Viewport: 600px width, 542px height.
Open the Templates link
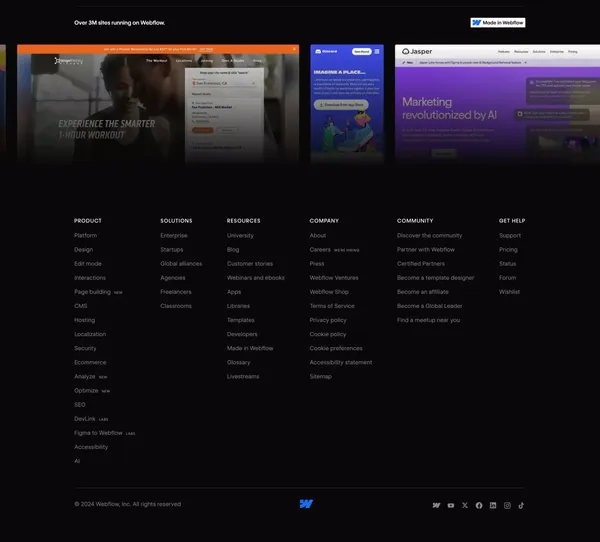click(x=240, y=320)
